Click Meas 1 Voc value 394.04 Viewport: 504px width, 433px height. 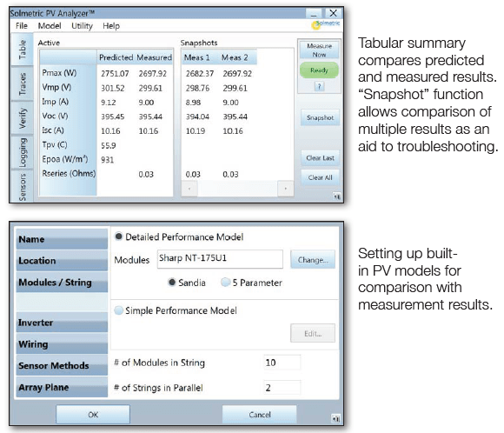197,117
